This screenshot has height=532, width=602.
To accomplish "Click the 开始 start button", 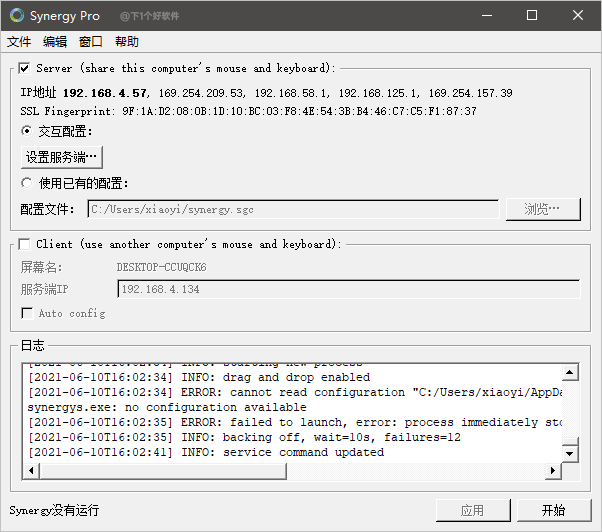I will [554, 510].
